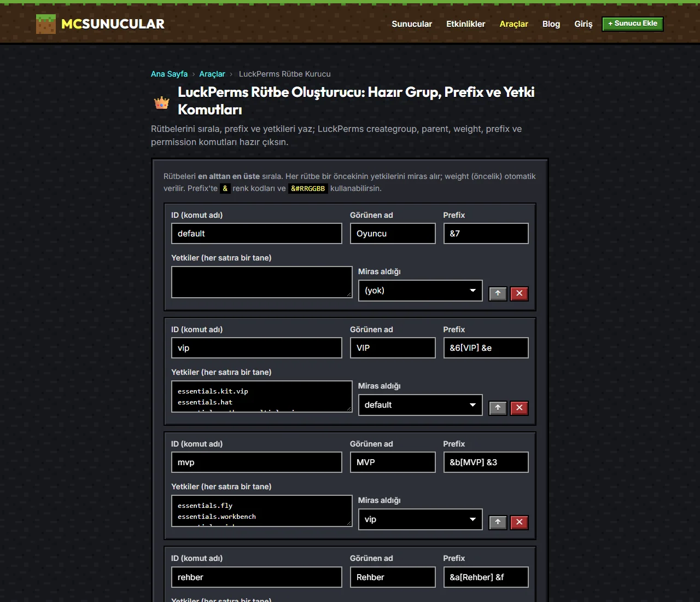Focus the ID field containing vip
The width and height of the screenshot is (700, 602).
click(256, 348)
